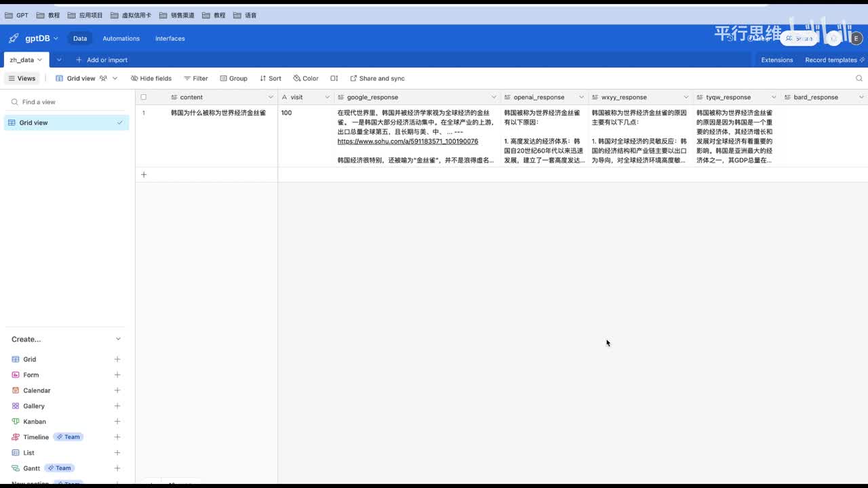This screenshot has width=868, height=488.
Task: Click the gptDB rocket logo icon
Action: coord(14,39)
